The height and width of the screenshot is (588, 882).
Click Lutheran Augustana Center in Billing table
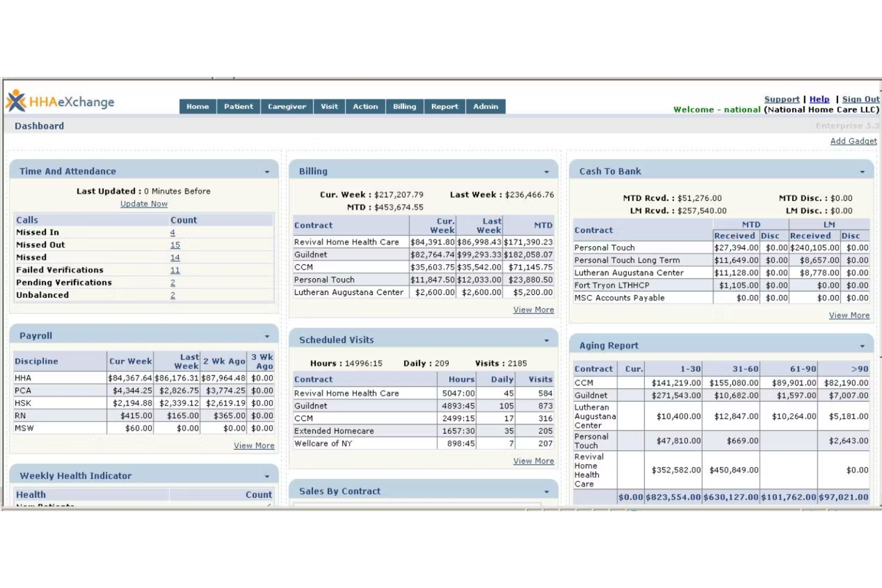[x=349, y=293]
